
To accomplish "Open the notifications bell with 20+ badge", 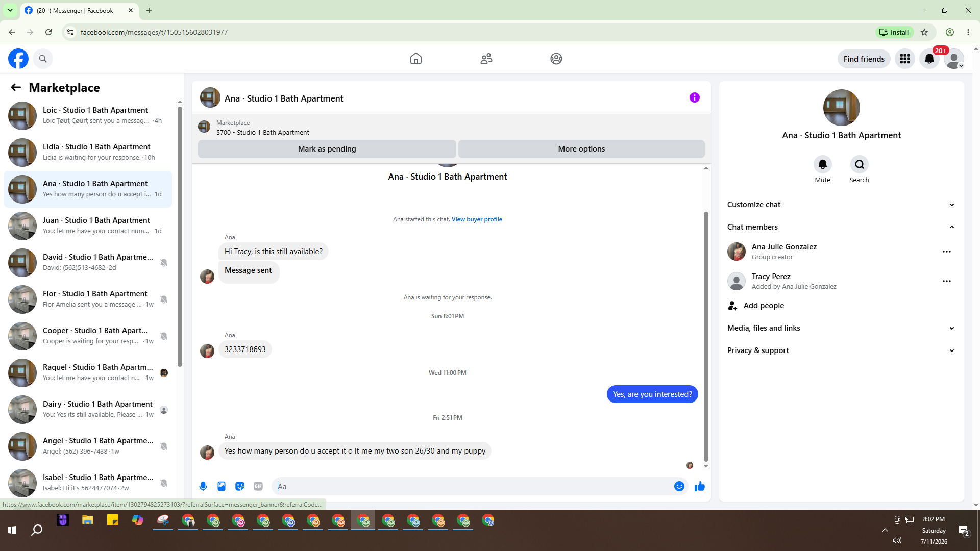I will (x=929, y=59).
